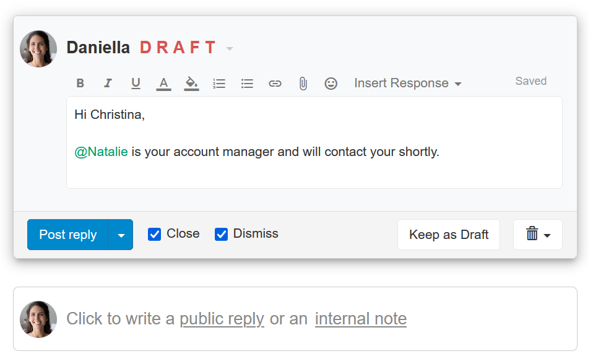This screenshot has height=364, width=593.
Task: Uncheck the Close checkbox
Action: click(154, 234)
